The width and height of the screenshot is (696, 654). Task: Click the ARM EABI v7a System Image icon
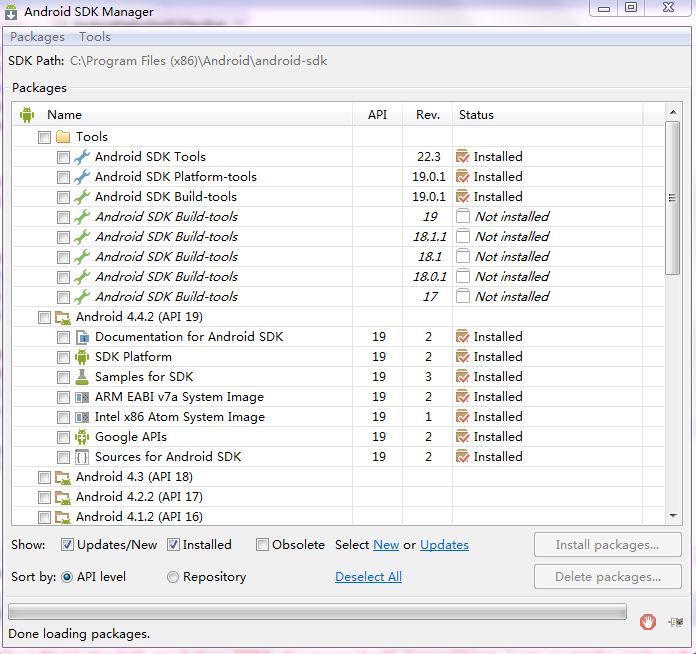tap(82, 397)
